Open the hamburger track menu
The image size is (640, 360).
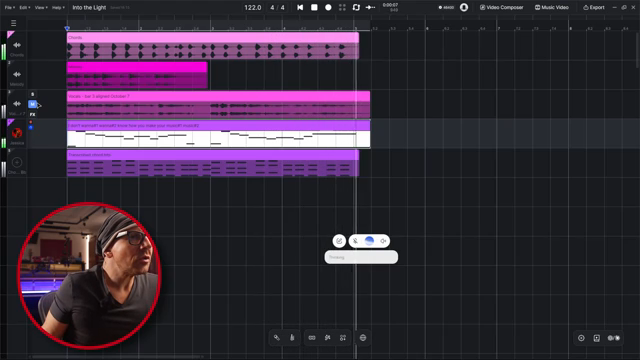[x=13, y=23]
